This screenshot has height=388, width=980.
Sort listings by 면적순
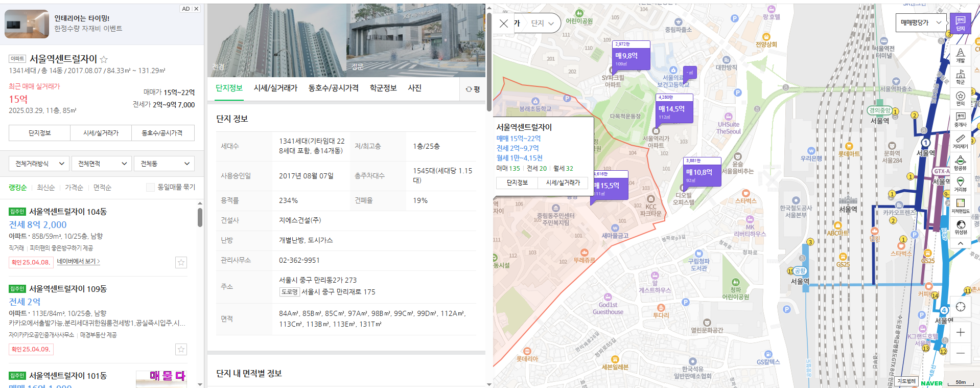[102, 188]
